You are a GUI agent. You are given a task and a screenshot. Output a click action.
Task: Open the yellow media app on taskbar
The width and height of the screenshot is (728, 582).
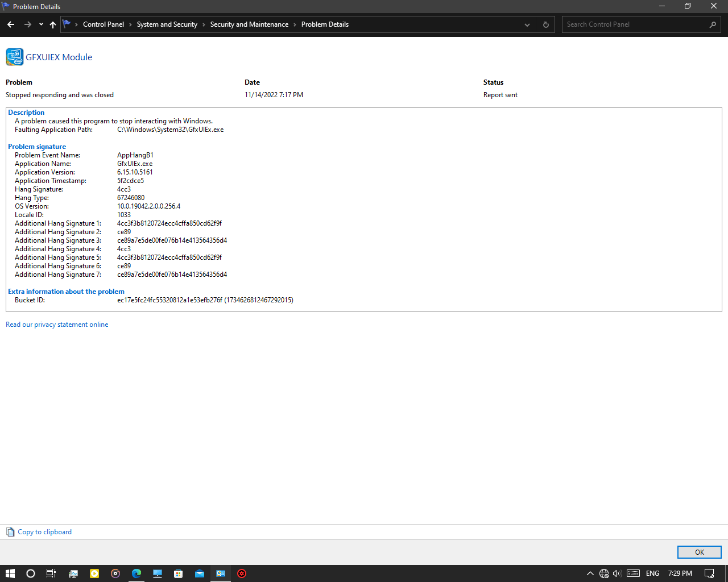tap(94, 573)
